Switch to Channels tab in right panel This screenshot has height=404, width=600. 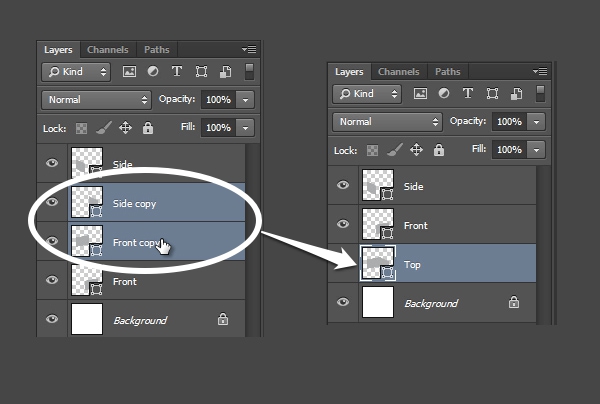[398, 72]
